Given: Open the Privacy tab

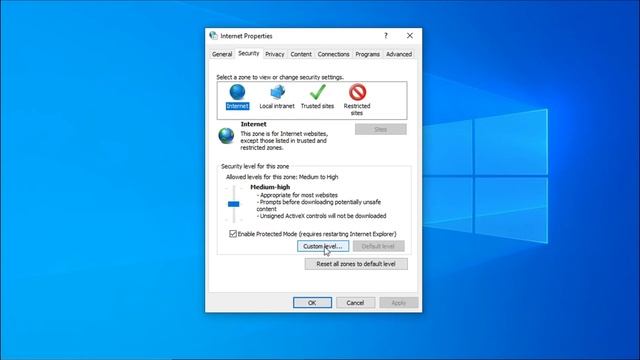Looking at the screenshot, I should [x=275, y=54].
